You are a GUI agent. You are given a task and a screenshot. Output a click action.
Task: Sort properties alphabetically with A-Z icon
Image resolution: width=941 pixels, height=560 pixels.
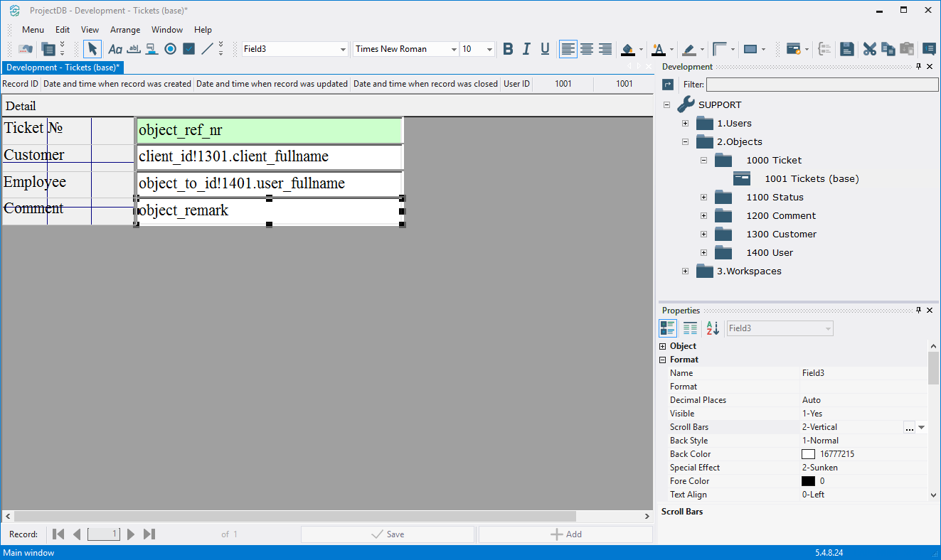[x=712, y=328]
